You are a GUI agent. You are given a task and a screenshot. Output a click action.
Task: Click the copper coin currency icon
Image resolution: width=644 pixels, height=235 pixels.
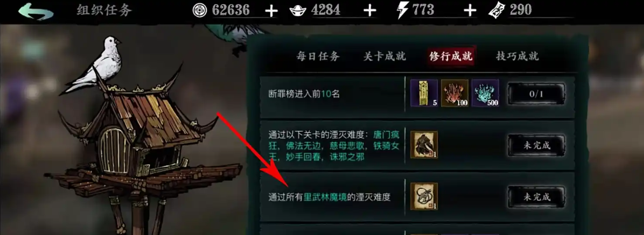[199, 10]
